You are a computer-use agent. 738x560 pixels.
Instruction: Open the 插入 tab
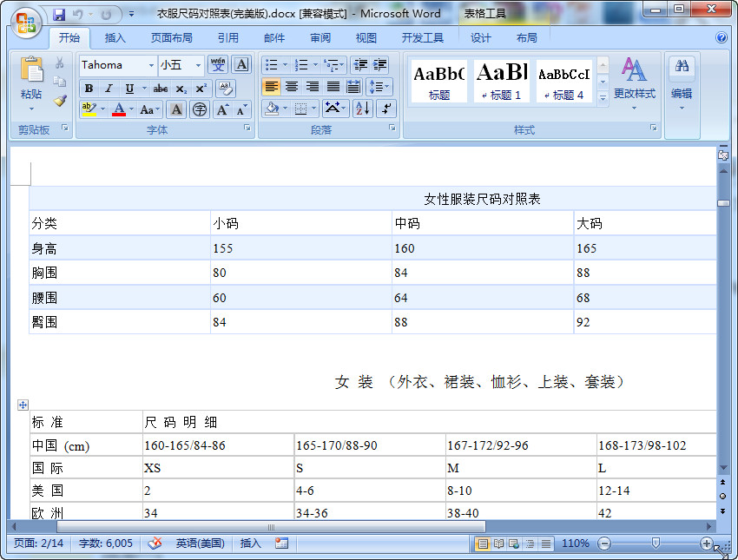(115, 38)
